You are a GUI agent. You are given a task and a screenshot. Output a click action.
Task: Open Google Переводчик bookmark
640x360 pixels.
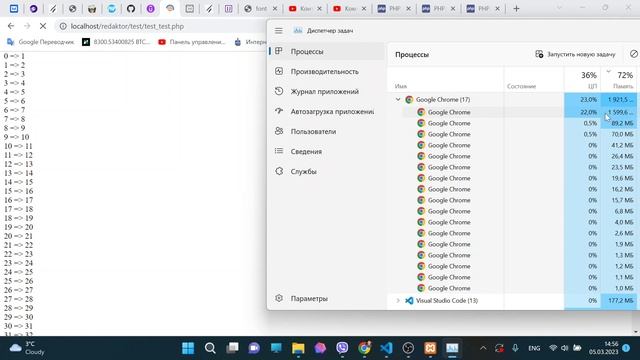41,42
